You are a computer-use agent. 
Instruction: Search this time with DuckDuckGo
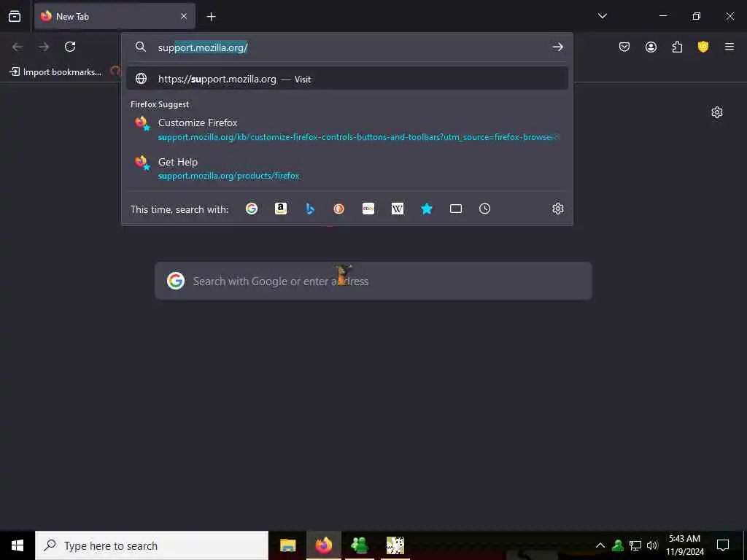(338, 209)
